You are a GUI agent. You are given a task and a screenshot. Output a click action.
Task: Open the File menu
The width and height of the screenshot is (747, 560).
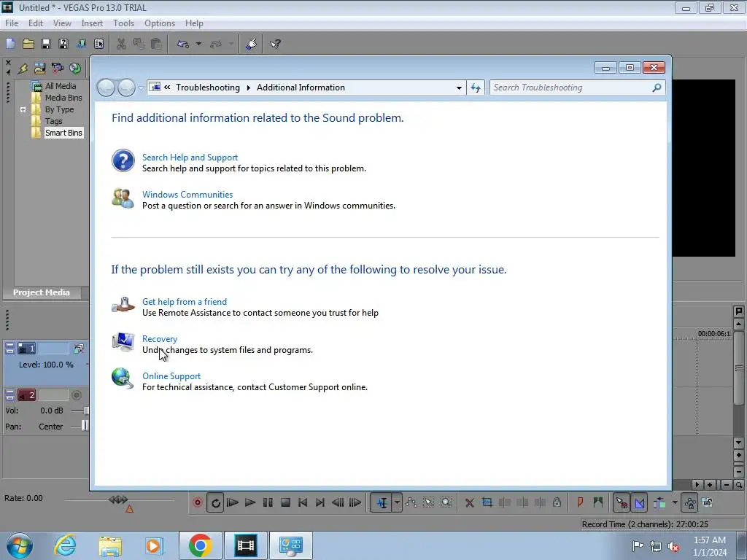click(12, 23)
